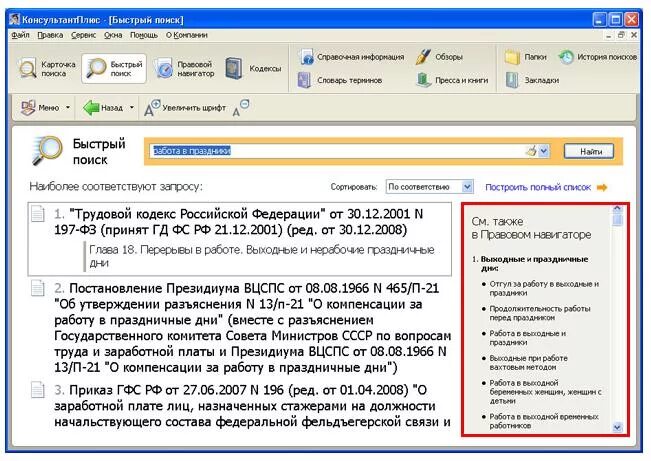Restore the inner document window
This screenshot has height=461, width=651.
(621, 35)
